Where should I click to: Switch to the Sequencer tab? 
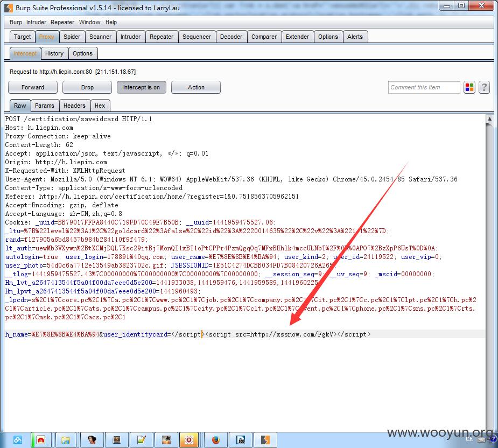tap(197, 37)
